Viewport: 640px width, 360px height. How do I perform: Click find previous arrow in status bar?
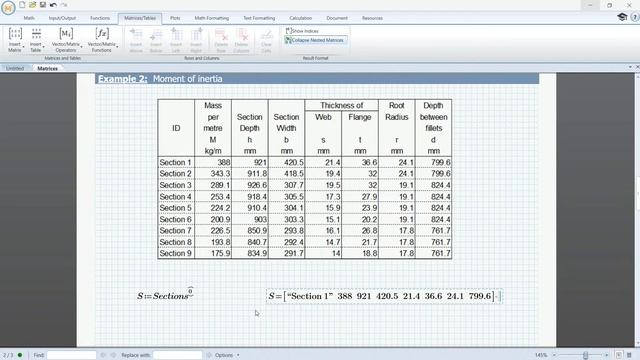(x=103, y=355)
